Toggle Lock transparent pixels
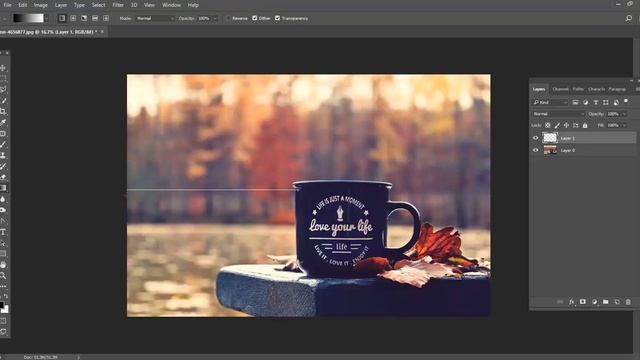This screenshot has height=360, width=640. 548,125
